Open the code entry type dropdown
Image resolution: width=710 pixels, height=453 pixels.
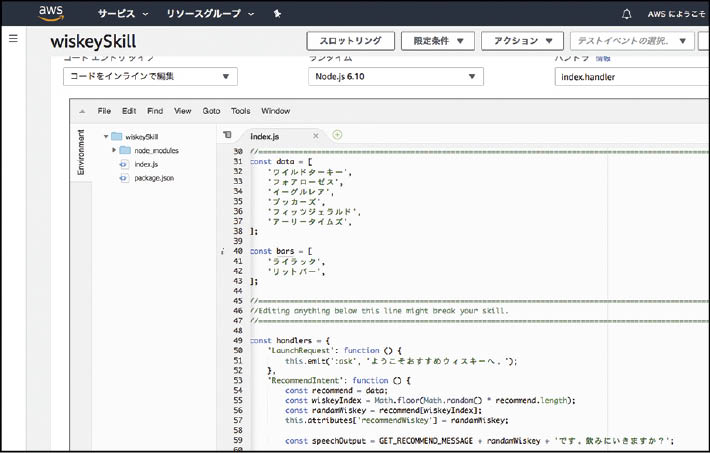[x=150, y=76]
